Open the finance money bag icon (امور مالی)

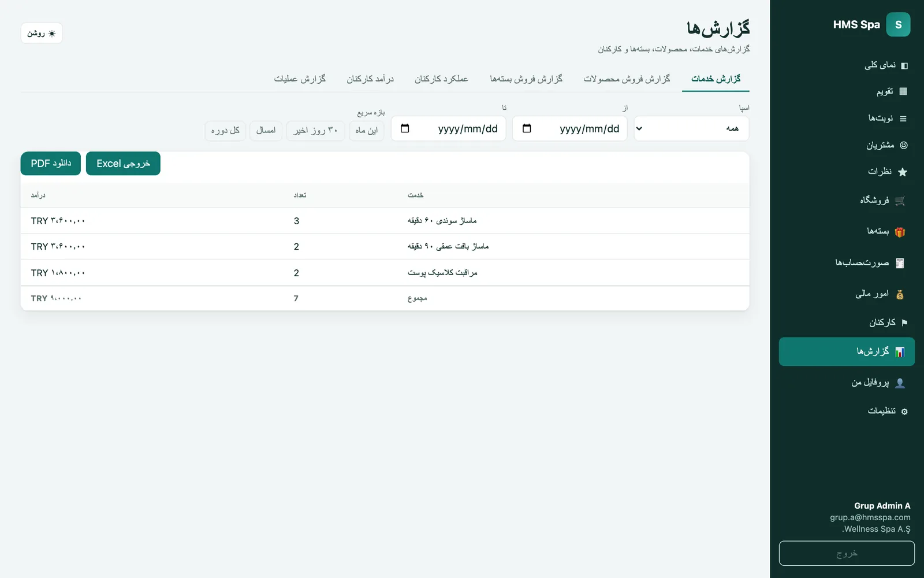point(900,294)
